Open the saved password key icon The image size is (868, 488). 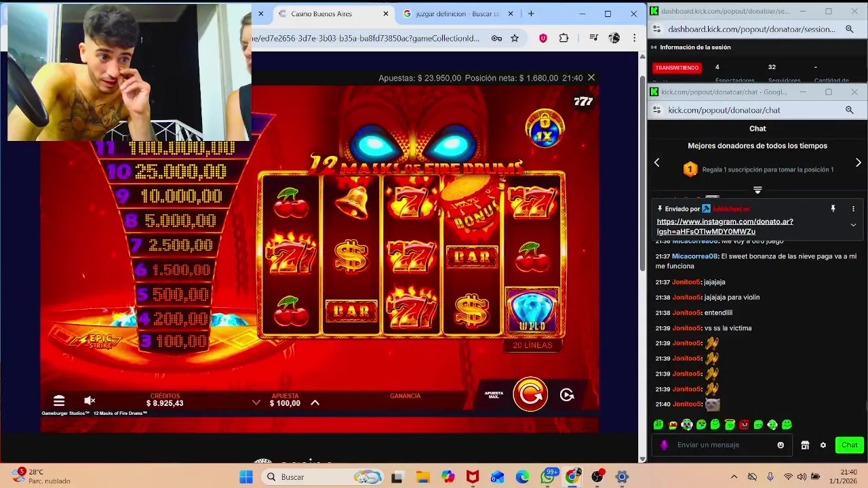pos(496,38)
